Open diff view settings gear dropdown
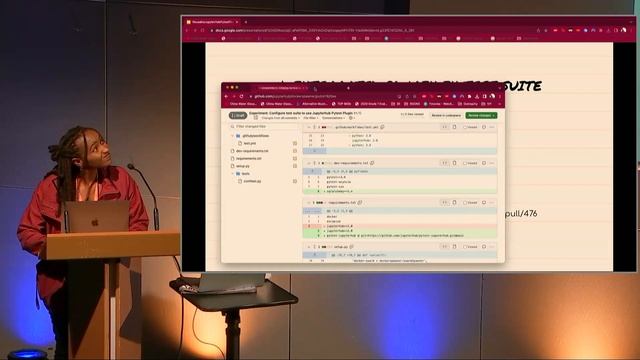Viewport: 640px width, 360px height. point(351,118)
